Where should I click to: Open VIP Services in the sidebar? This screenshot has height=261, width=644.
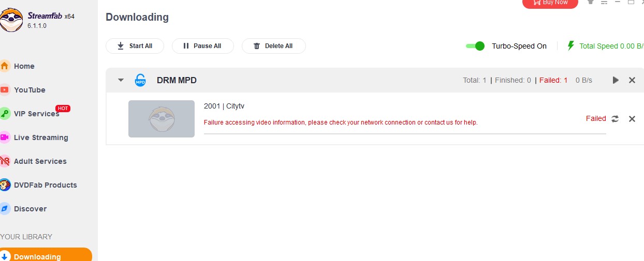[x=36, y=114]
